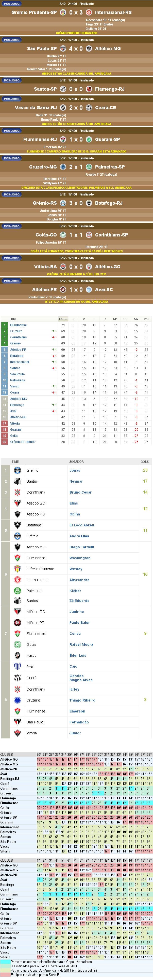Click the Flamengo-RJ team crest
The height and width of the screenshot is (980, 153).
[89, 89]
